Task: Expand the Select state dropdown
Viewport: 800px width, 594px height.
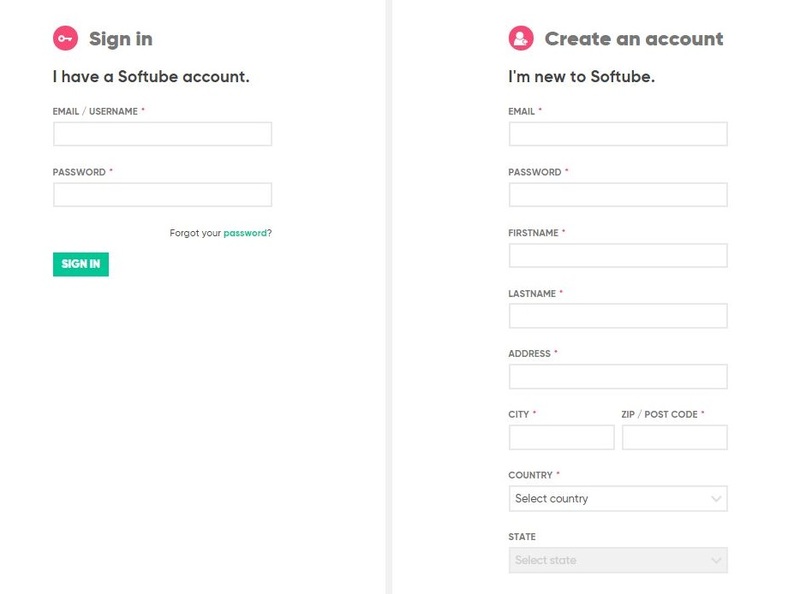Action: coord(610,560)
